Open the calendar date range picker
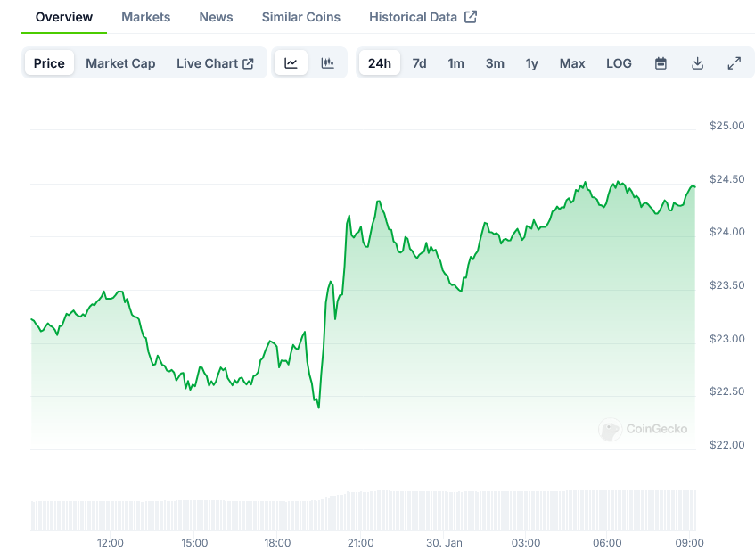The image size is (755, 560). pyautogui.click(x=661, y=63)
